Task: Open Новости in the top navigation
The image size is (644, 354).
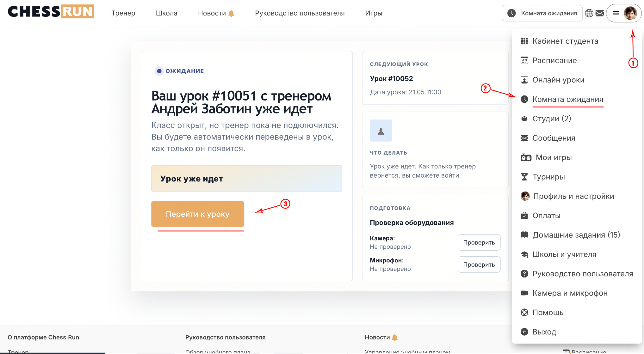Action: 212,13
